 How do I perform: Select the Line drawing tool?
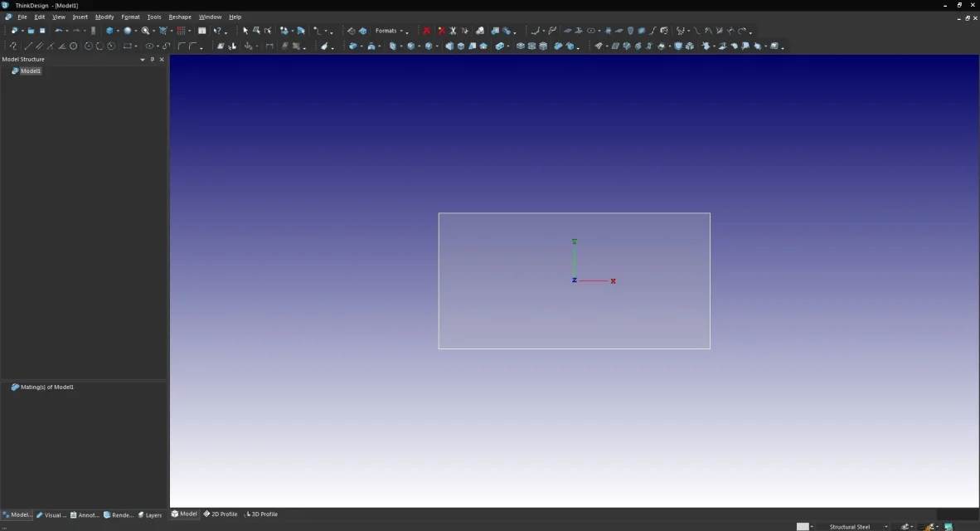(29, 46)
